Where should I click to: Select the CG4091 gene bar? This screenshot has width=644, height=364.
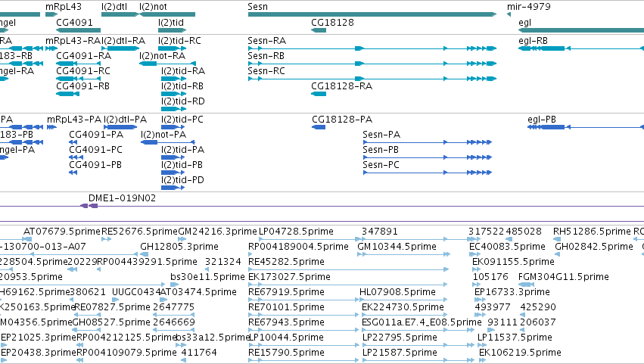click(x=79, y=30)
